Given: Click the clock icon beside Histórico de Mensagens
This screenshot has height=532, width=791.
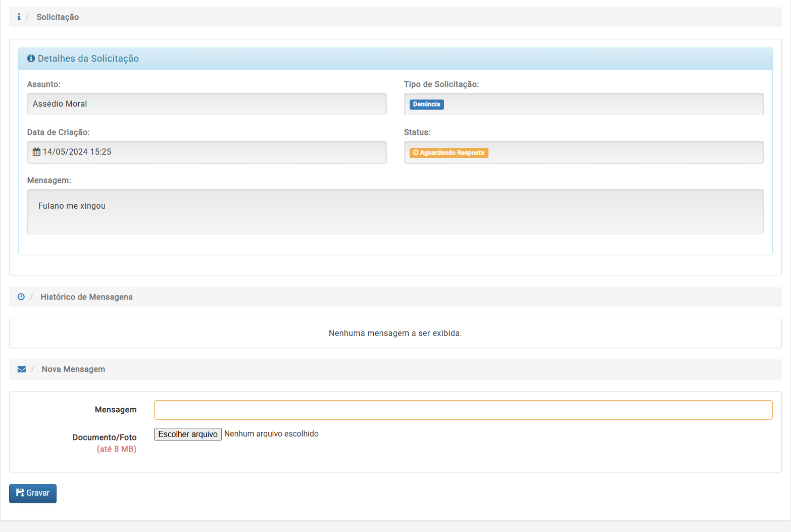Looking at the screenshot, I should [x=21, y=297].
